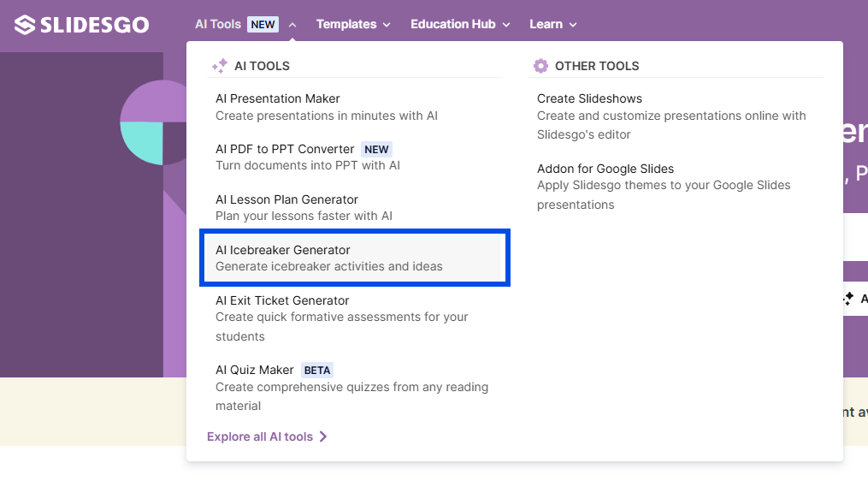Click the NEW badge beside AI Tools
This screenshot has width=868, height=481.
pyautogui.click(x=263, y=25)
